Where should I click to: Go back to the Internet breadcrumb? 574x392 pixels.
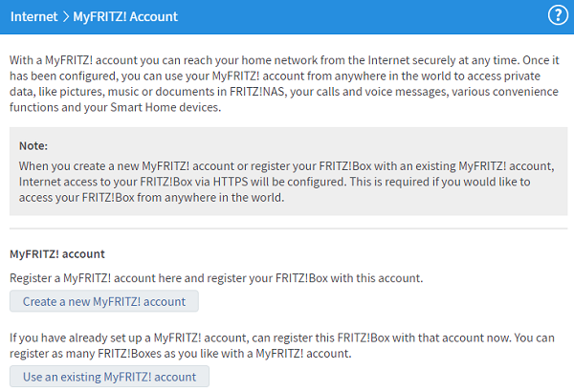click(x=33, y=16)
